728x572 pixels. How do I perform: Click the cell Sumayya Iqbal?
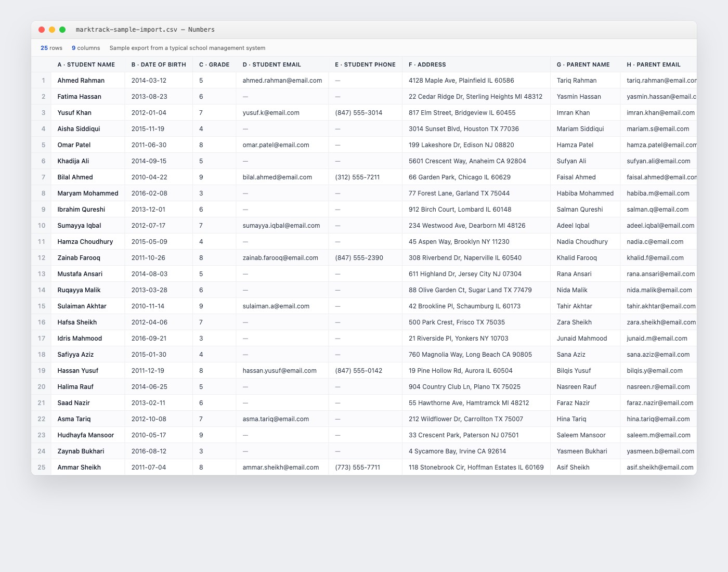pos(88,226)
